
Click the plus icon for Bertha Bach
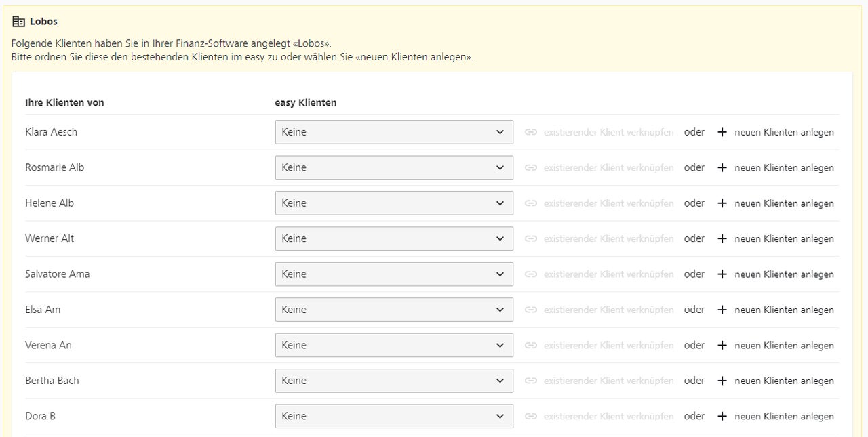pyautogui.click(x=722, y=381)
